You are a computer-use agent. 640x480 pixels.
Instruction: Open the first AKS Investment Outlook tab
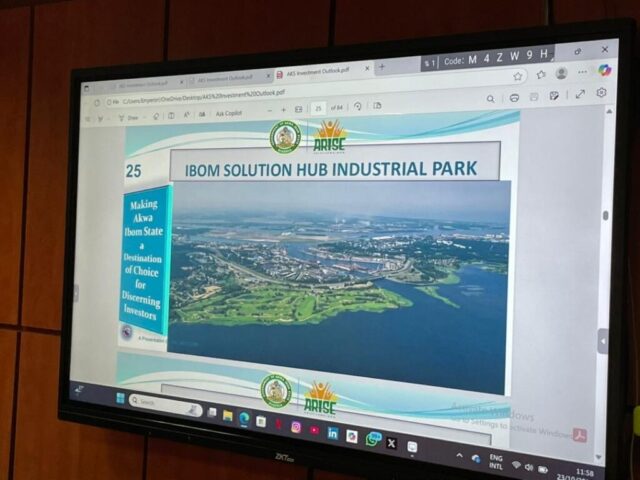pos(140,84)
